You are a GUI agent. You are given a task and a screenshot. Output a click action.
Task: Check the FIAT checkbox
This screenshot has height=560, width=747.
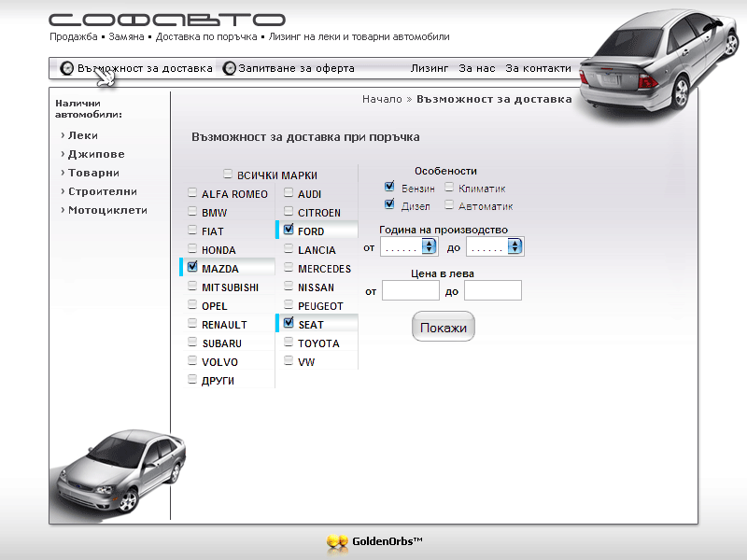(192, 230)
